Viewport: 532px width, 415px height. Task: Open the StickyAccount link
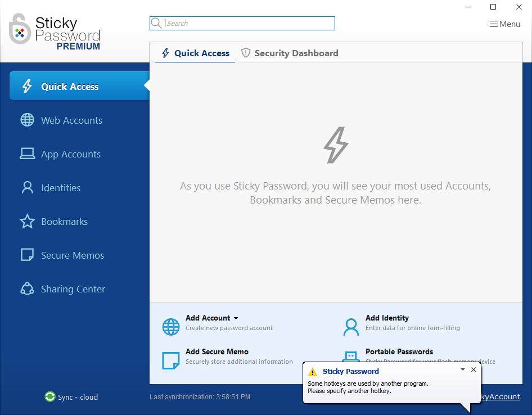(501, 396)
